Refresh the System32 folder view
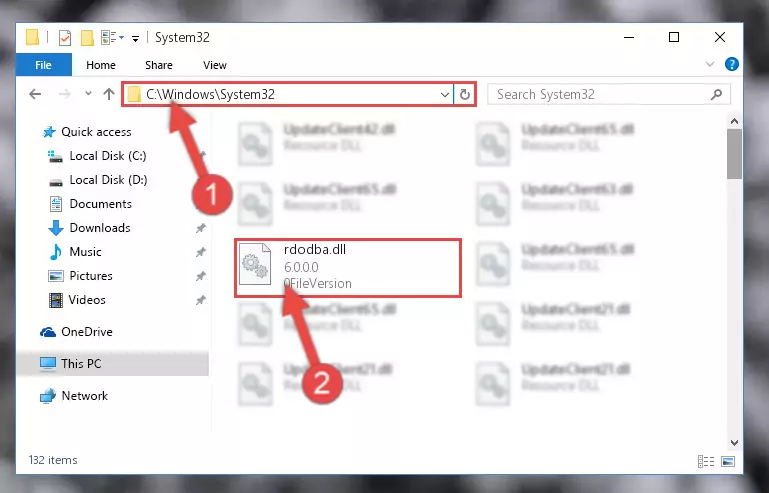The width and height of the screenshot is (769, 493). point(464,94)
